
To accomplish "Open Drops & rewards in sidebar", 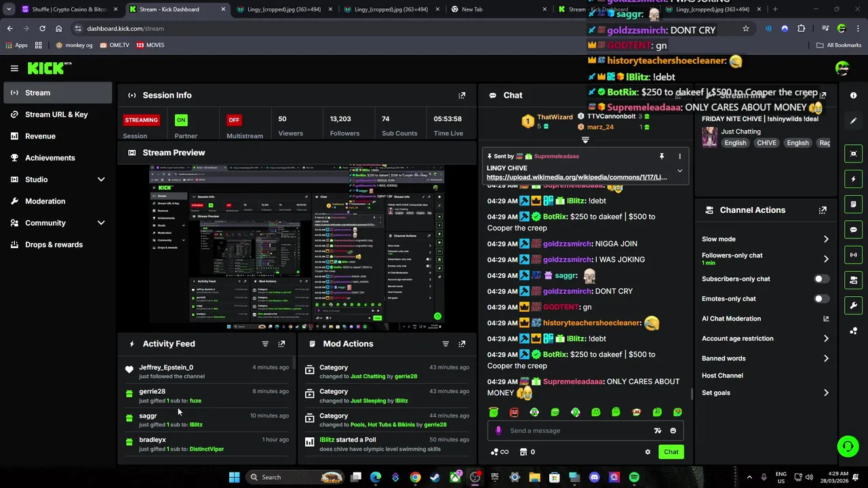I will click(58, 245).
